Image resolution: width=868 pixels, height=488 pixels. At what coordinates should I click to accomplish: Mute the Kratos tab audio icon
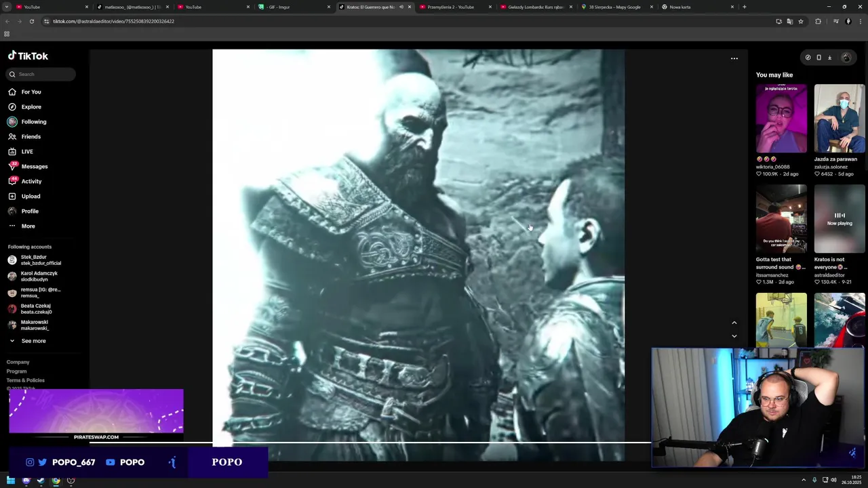[x=401, y=7]
